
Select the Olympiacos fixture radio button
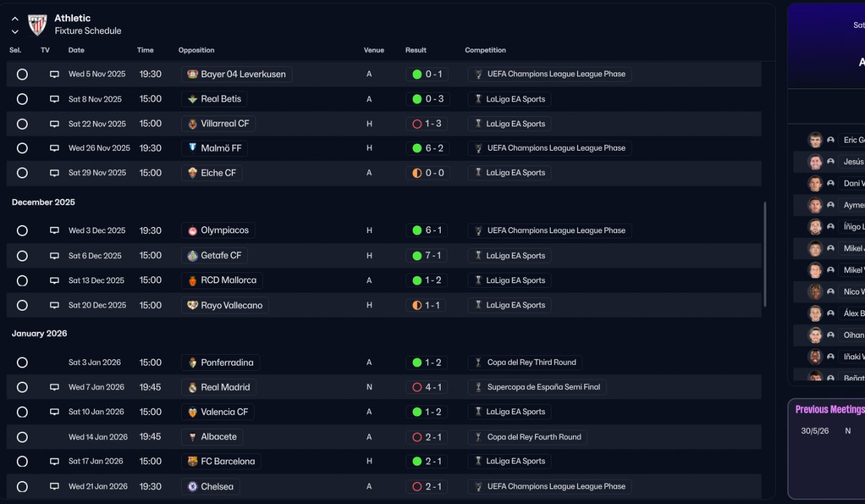[x=22, y=231]
